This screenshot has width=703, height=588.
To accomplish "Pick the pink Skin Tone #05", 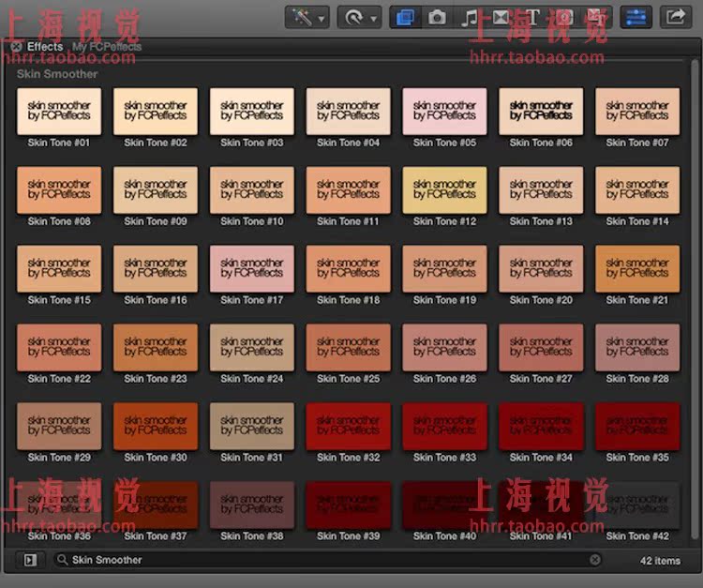I will point(444,112).
